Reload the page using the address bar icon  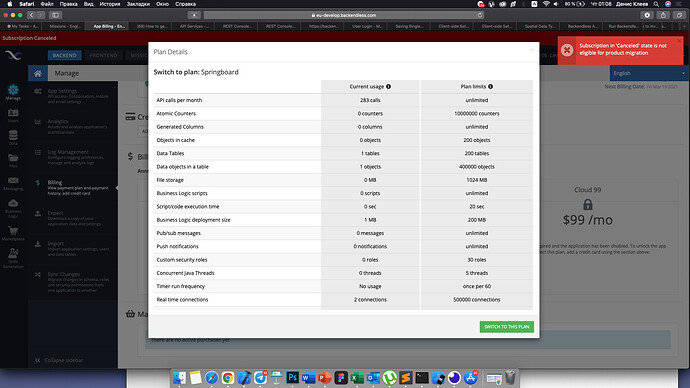(x=480, y=15)
